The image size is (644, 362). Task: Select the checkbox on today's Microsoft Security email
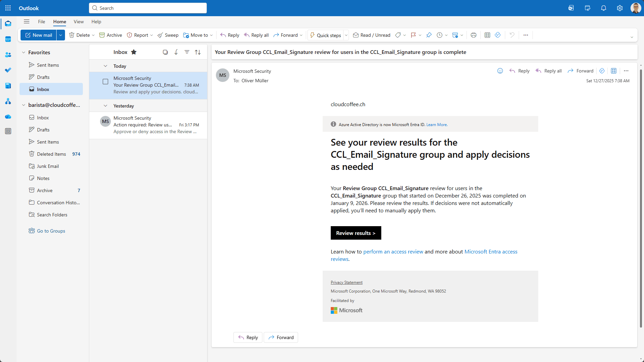105,82
